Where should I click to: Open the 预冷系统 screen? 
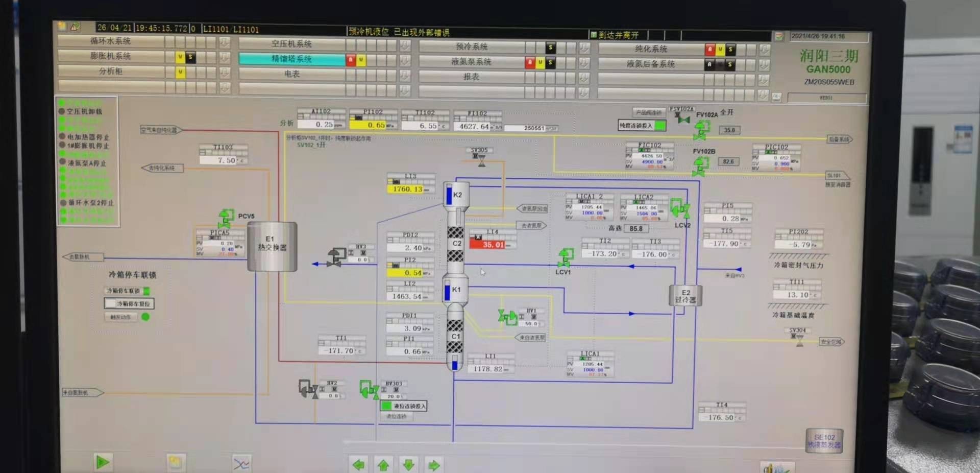point(472,46)
